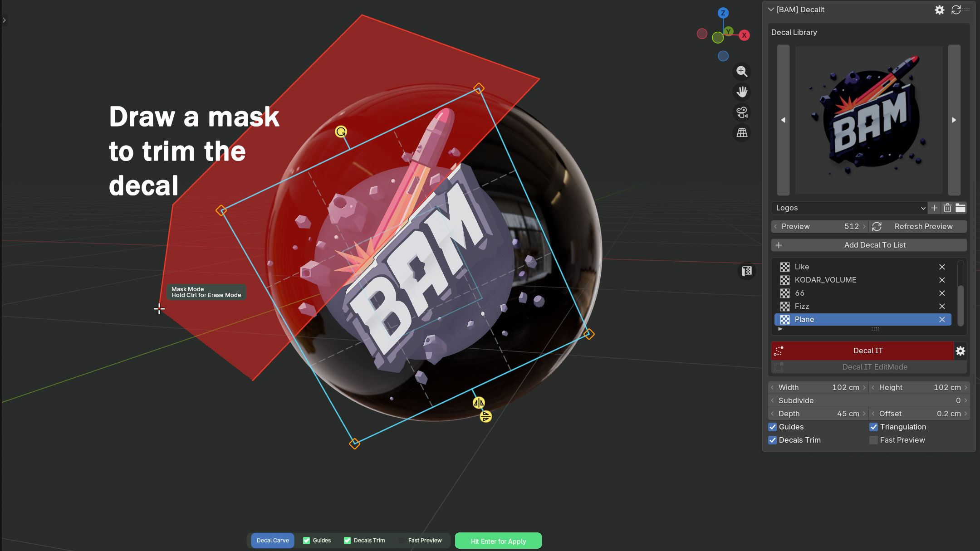The width and height of the screenshot is (980, 551).
Task: Expand the left toolbar with edge arrow
Action: 4,20
